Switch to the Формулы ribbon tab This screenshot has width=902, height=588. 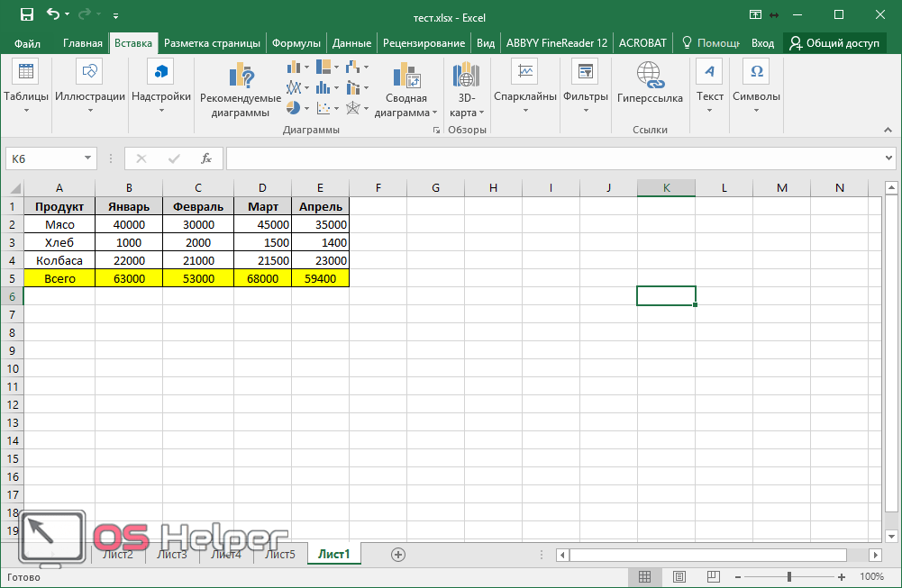(x=296, y=42)
